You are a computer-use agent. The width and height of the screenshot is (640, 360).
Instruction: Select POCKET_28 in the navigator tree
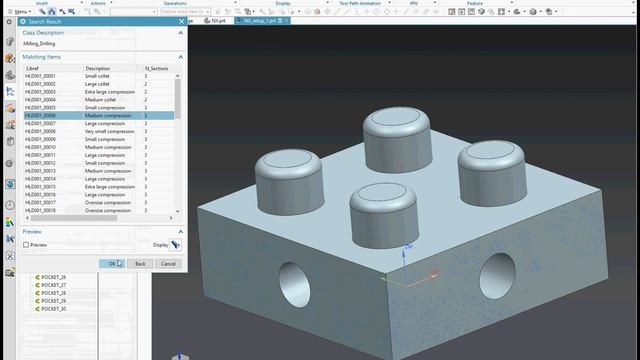[53, 293]
